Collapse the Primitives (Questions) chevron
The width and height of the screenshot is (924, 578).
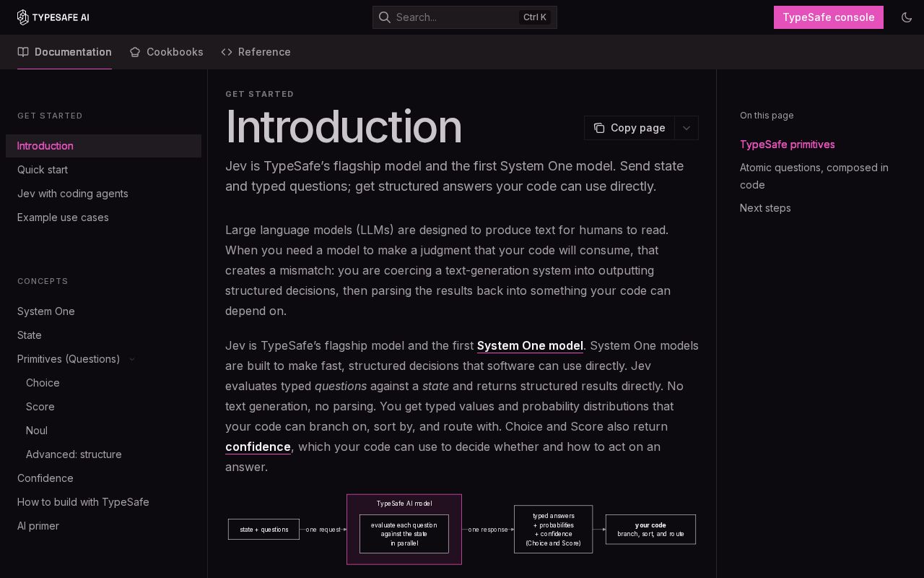[x=132, y=359]
